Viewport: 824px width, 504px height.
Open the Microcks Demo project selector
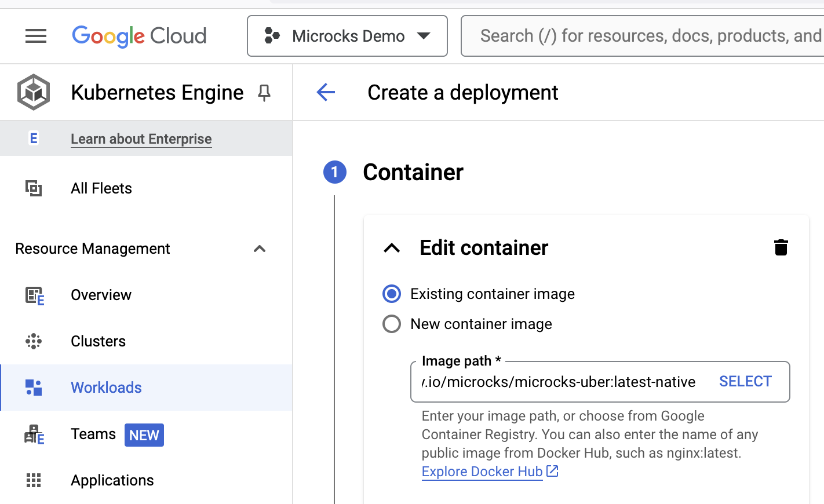coord(347,36)
